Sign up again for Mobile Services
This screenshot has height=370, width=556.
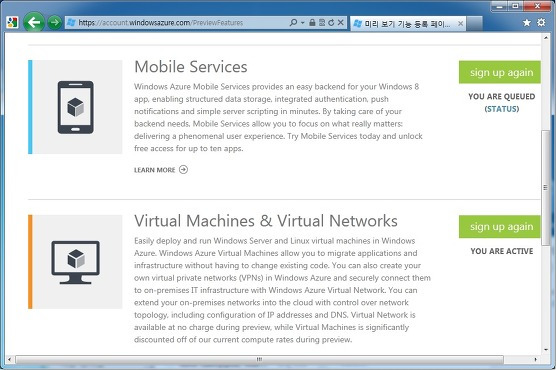[x=500, y=72]
